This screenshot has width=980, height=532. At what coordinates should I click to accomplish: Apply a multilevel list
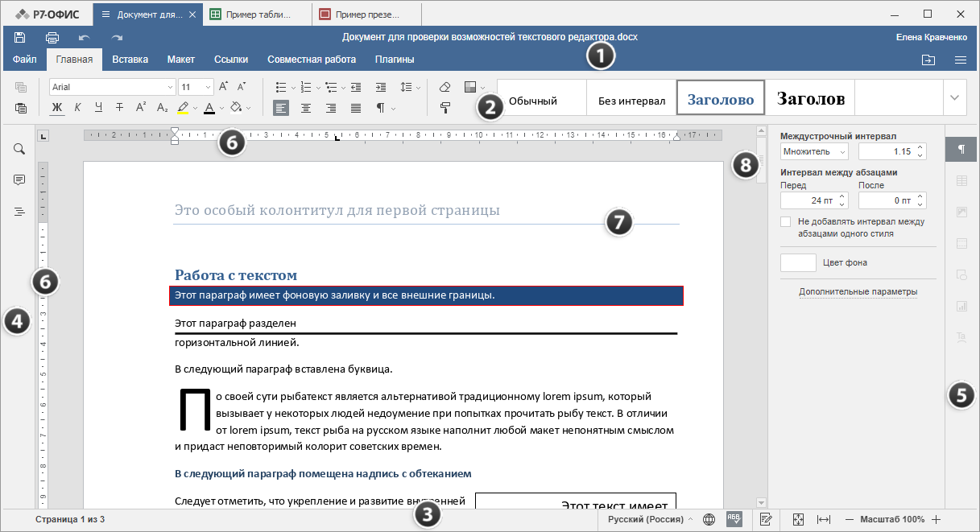tap(332, 87)
